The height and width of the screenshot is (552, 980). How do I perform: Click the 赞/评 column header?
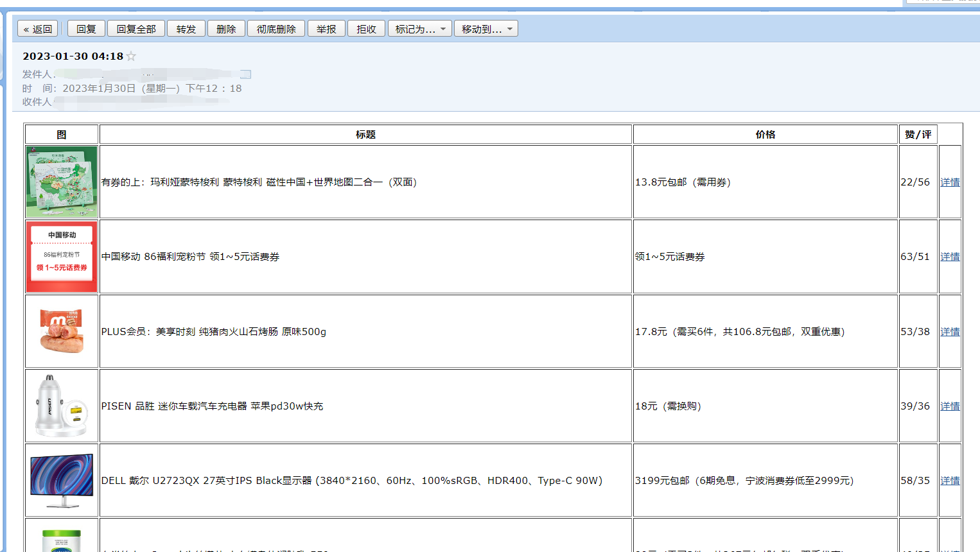918,134
